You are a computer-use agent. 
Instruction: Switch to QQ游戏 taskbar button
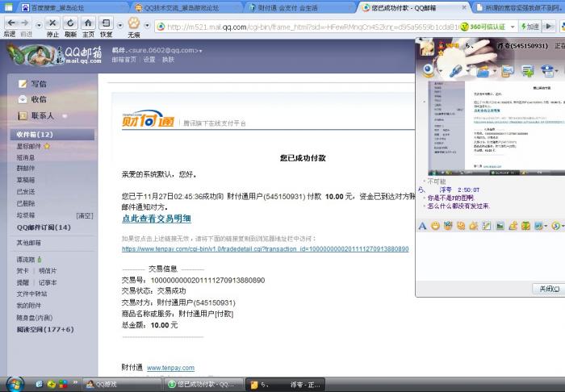(122, 385)
